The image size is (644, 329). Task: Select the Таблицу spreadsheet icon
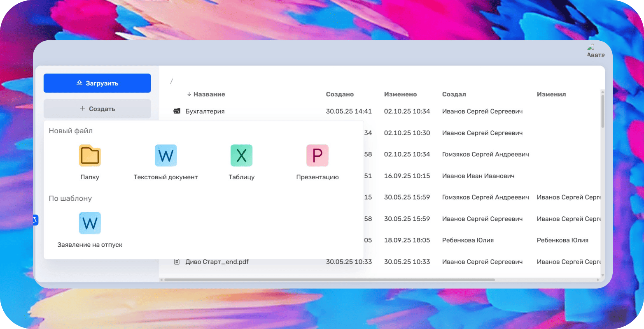pos(241,156)
